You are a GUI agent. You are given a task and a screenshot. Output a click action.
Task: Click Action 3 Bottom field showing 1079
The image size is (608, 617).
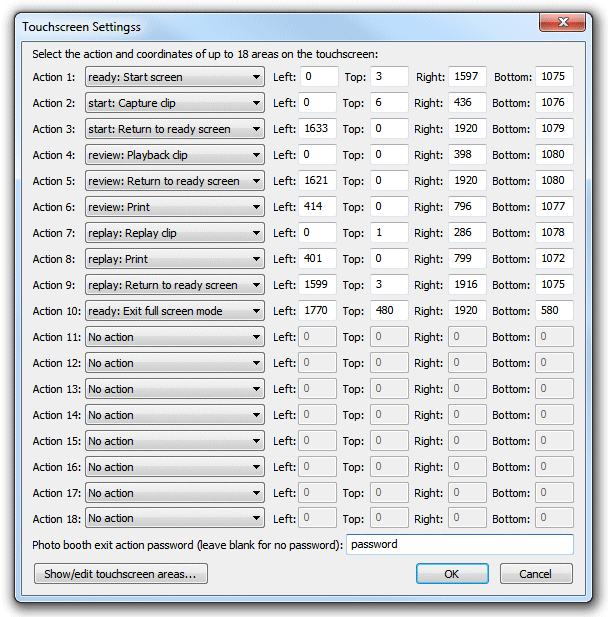554,128
